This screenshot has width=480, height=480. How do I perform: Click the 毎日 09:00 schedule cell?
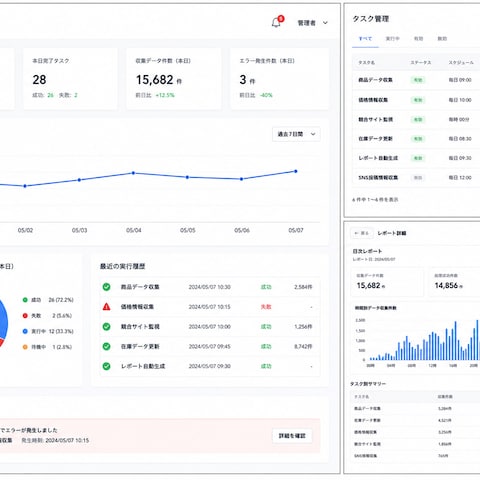[460, 80]
